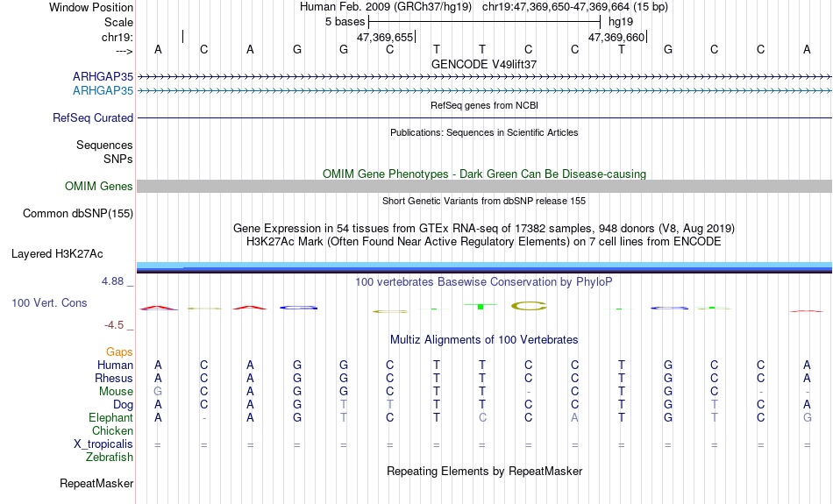833x504 pixels.
Task: Click the blue H3K27Ac signal bar
Action: (485, 267)
